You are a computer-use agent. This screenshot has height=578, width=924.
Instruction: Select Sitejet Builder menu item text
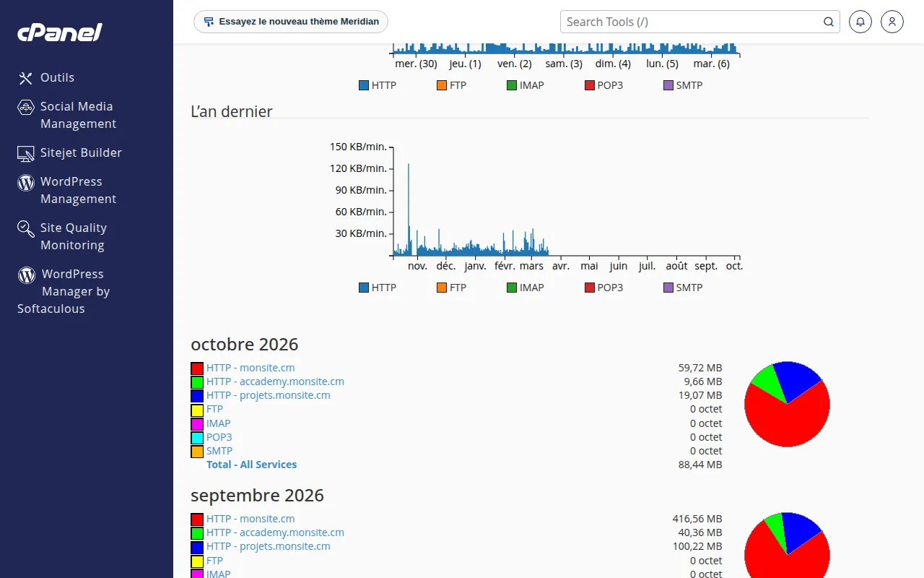click(81, 152)
